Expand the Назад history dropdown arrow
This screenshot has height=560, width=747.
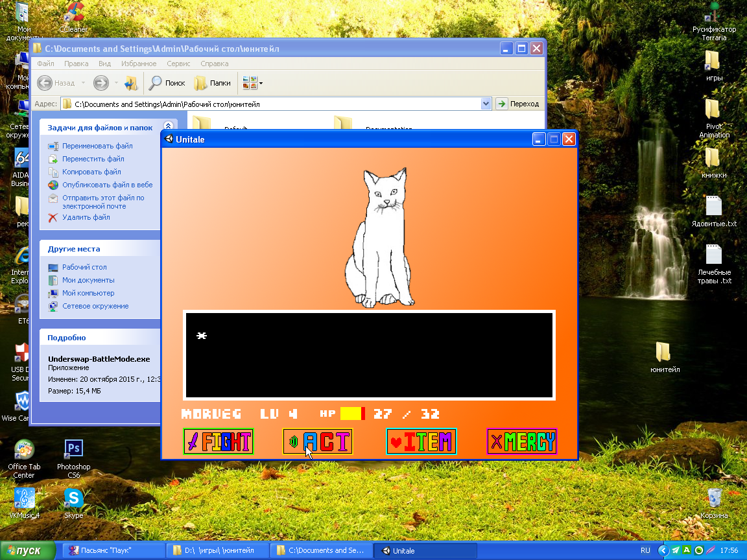(83, 83)
